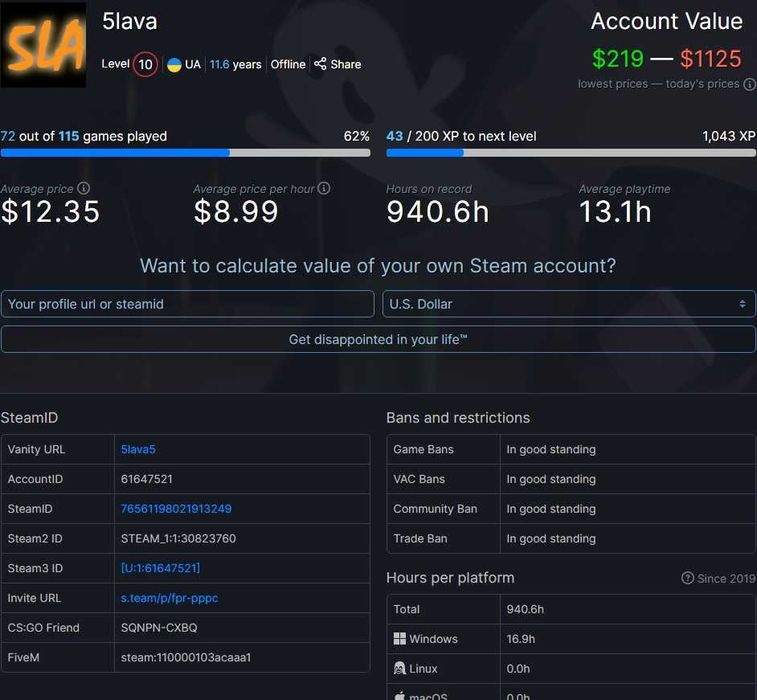Click the $12.35 average price value
The width and height of the screenshot is (757, 700).
(50, 212)
